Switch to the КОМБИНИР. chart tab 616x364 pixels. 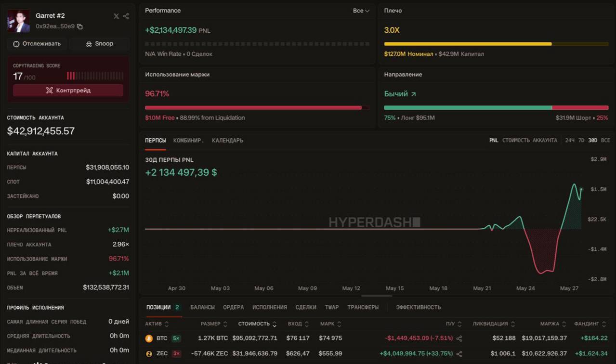tap(189, 141)
